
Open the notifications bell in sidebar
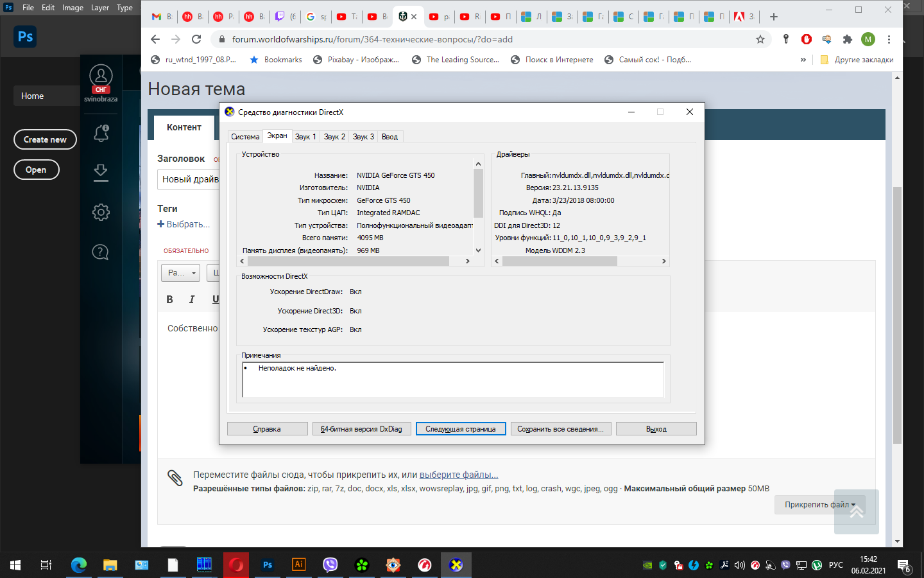pos(101,133)
